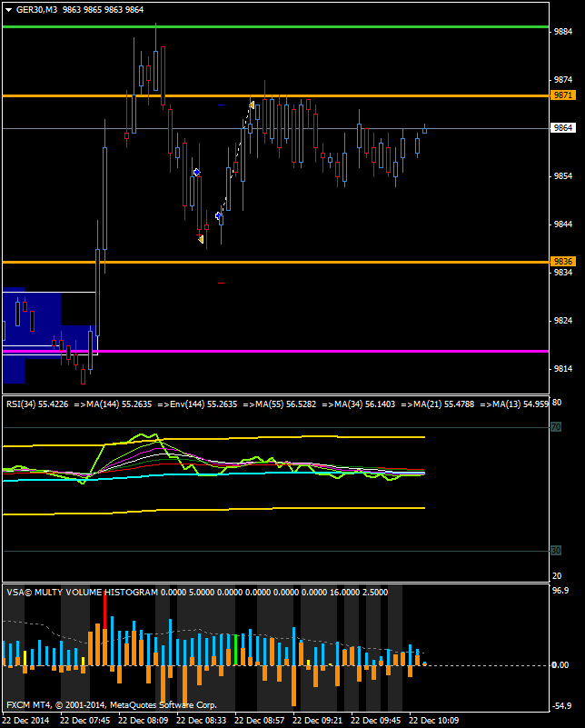This screenshot has height=728, width=585.
Task: Click the blue trade arrow near 9845
Action: coord(219,215)
